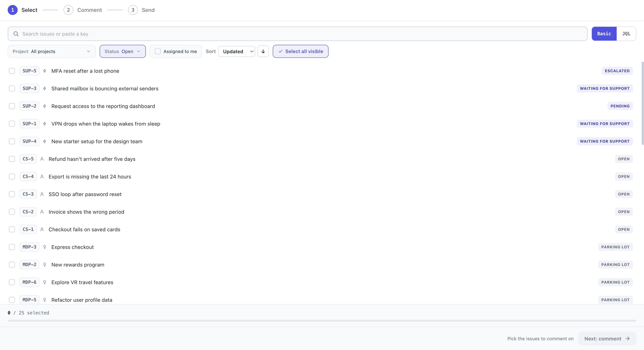Viewport: 644px width, 350px height.
Task: Open the Status Open filter dropdown
Action: [122, 51]
